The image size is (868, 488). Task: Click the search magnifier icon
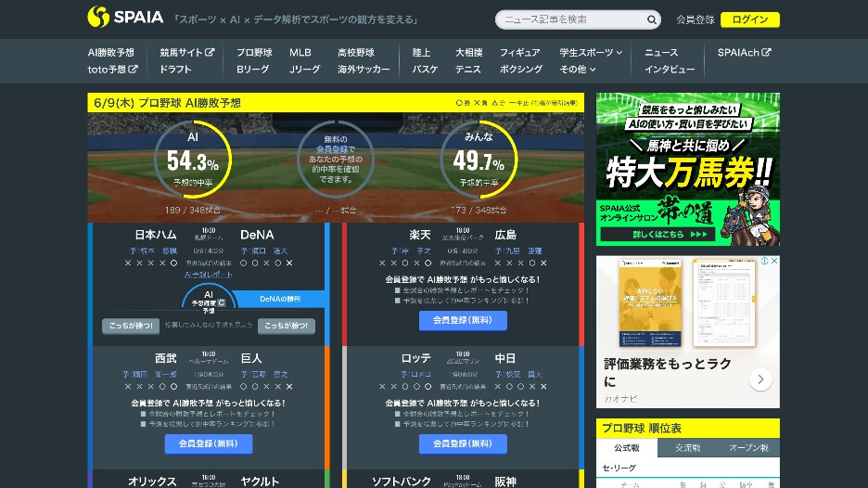coord(651,19)
